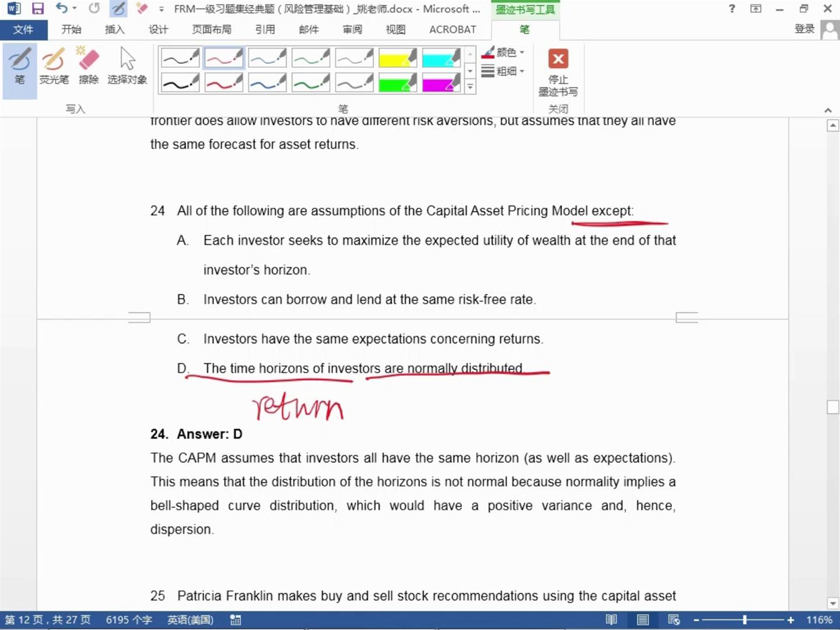Pick the green thin pen, top row
The height and width of the screenshot is (630, 840).
(x=311, y=58)
